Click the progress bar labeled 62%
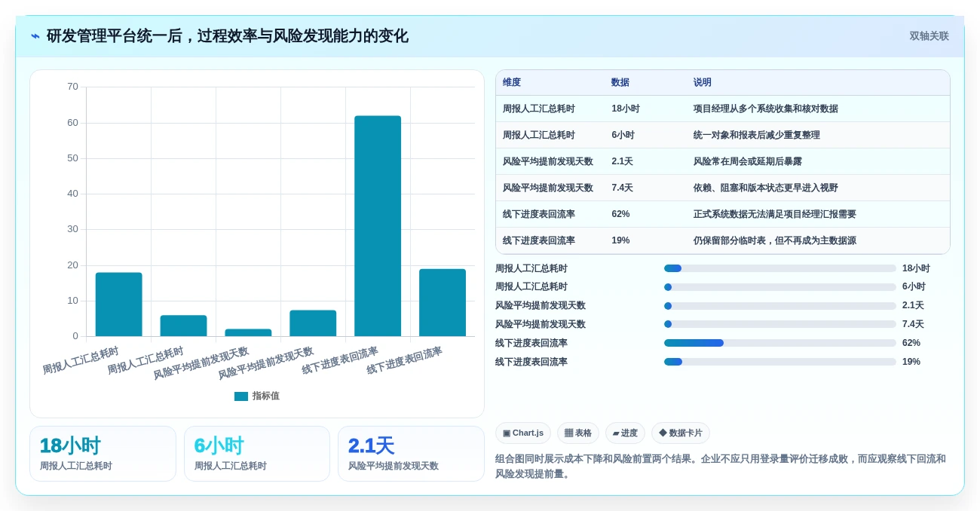This screenshot has height=511, width=980. pos(780,343)
